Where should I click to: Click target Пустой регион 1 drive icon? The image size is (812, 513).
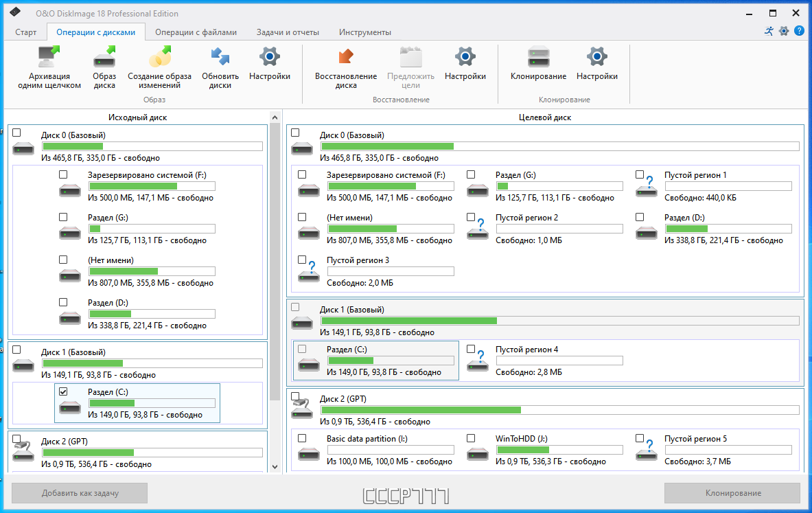pos(647,187)
